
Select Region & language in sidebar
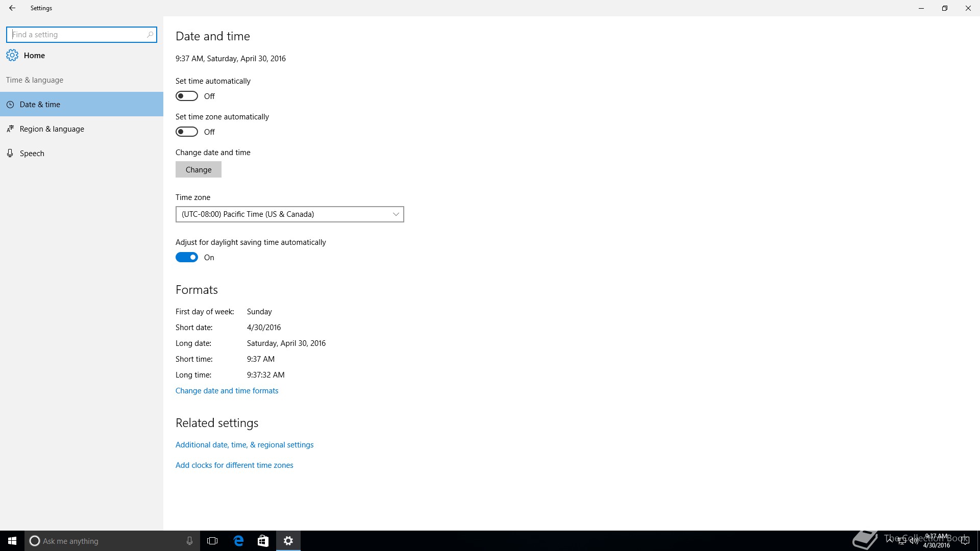point(52,129)
